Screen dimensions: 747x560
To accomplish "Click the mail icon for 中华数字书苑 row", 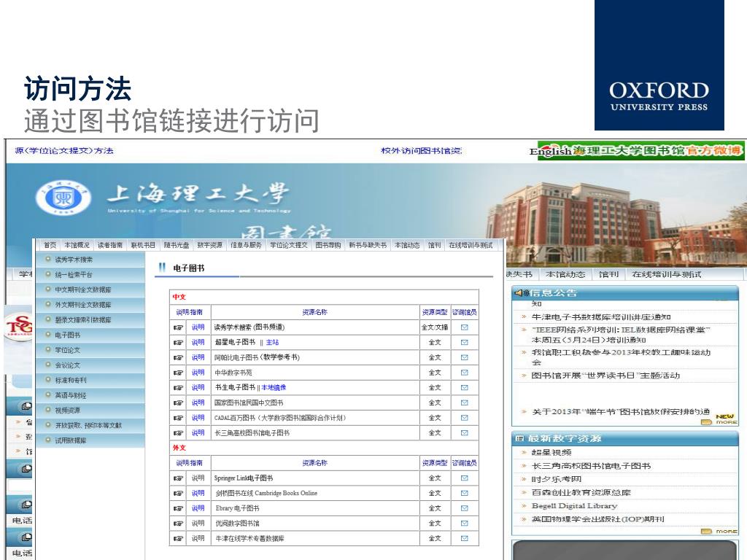I will click(465, 373).
